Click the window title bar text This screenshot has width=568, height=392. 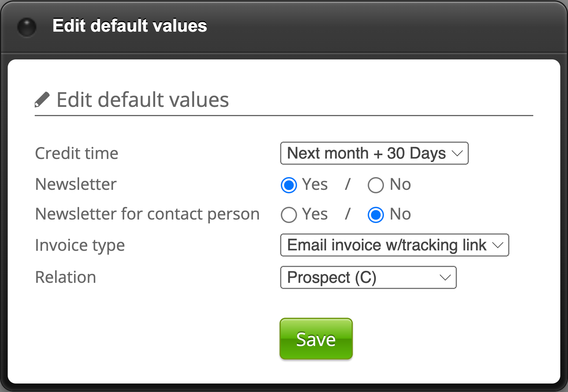(x=130, y=26)
